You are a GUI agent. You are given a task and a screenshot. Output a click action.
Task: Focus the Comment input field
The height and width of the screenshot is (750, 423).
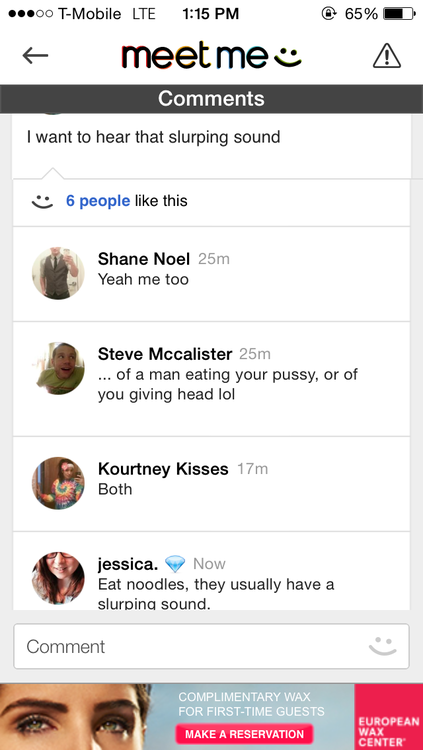(212, 646)
